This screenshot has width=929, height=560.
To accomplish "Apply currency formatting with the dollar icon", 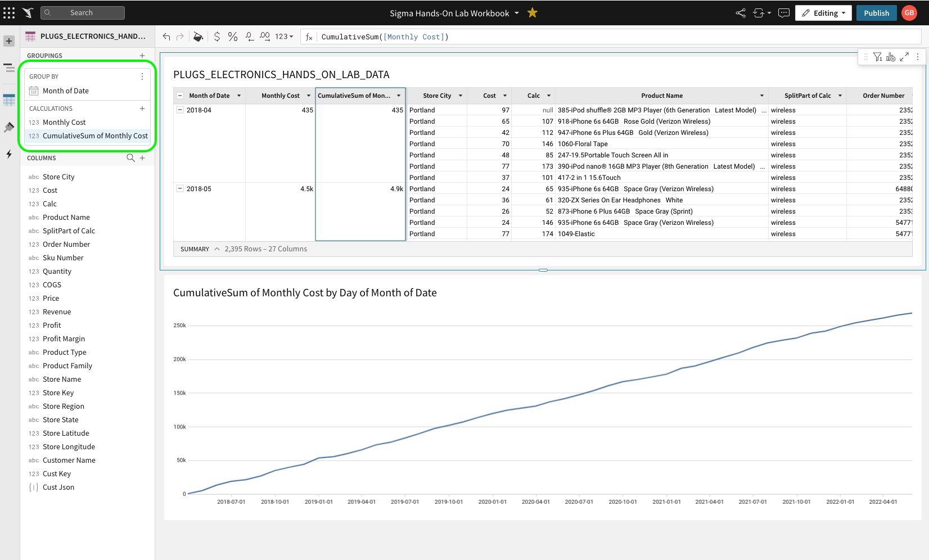I will pyautogui.click(x=217, y=37).
